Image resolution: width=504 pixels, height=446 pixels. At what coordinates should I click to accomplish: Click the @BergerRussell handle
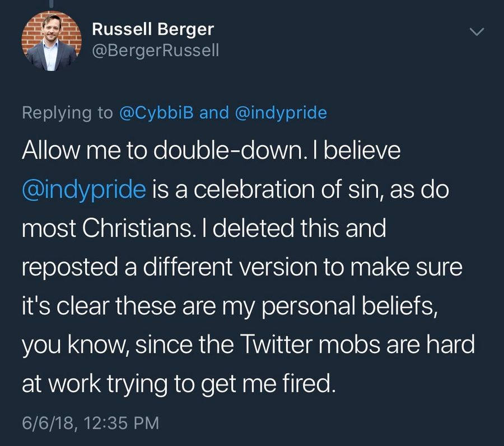pyautogui.click(x=155, y=50)
